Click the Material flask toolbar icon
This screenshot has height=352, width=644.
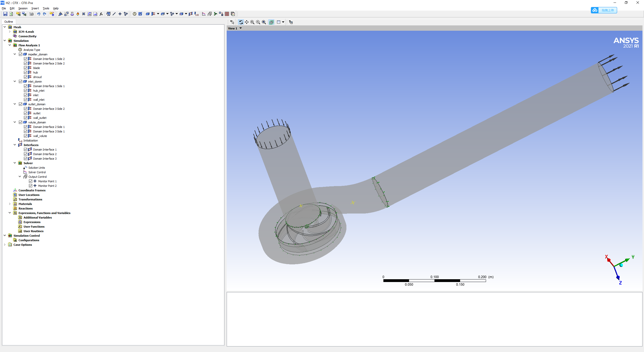coord(72,14)
